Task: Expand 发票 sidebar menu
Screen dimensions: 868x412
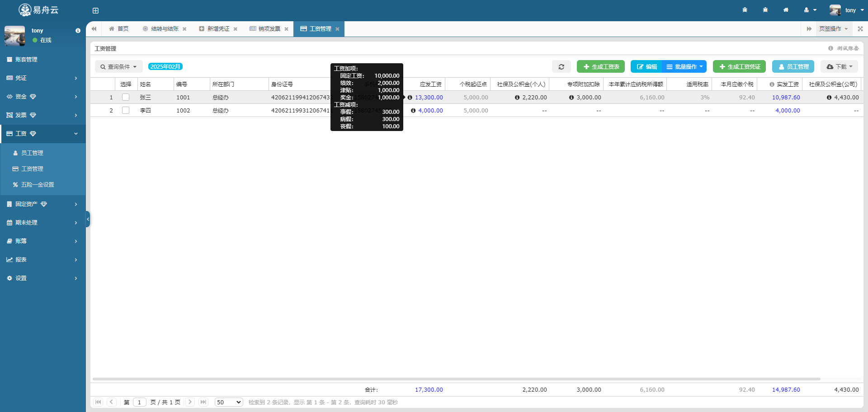Action: click(x=43, y=115)
